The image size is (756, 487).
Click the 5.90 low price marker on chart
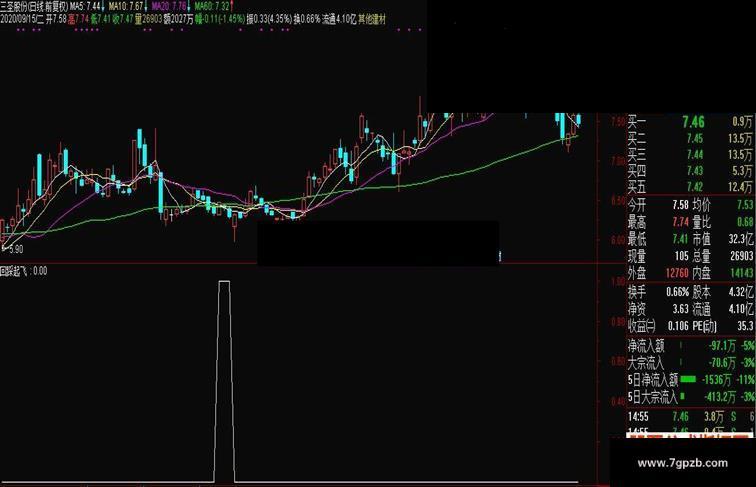(x=15, y=249)
